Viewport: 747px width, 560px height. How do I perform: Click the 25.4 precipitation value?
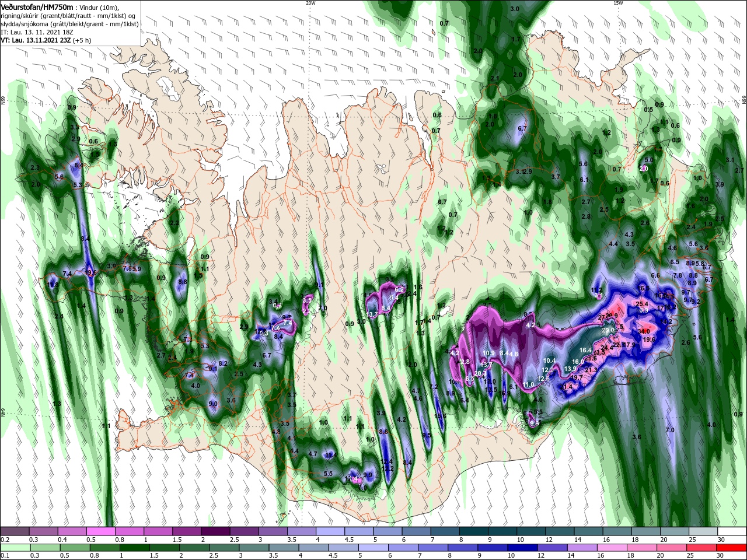642,304
